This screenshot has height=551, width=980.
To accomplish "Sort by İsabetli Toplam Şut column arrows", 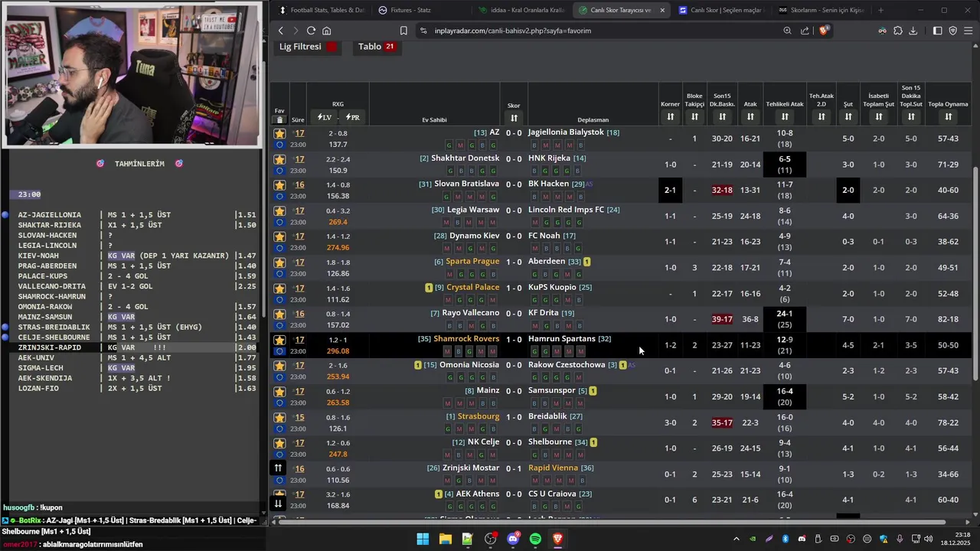I will [x=879, y=116].
